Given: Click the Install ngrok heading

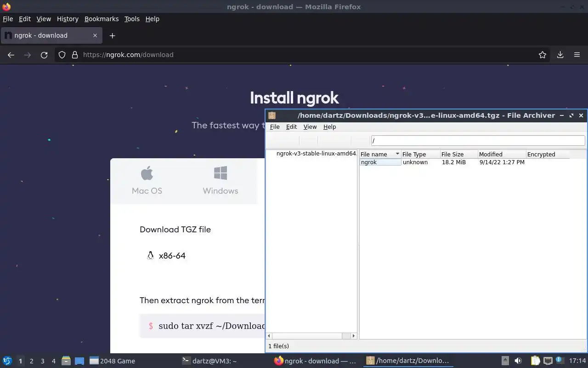Looking at the screenshot, I should click(294, 98).
